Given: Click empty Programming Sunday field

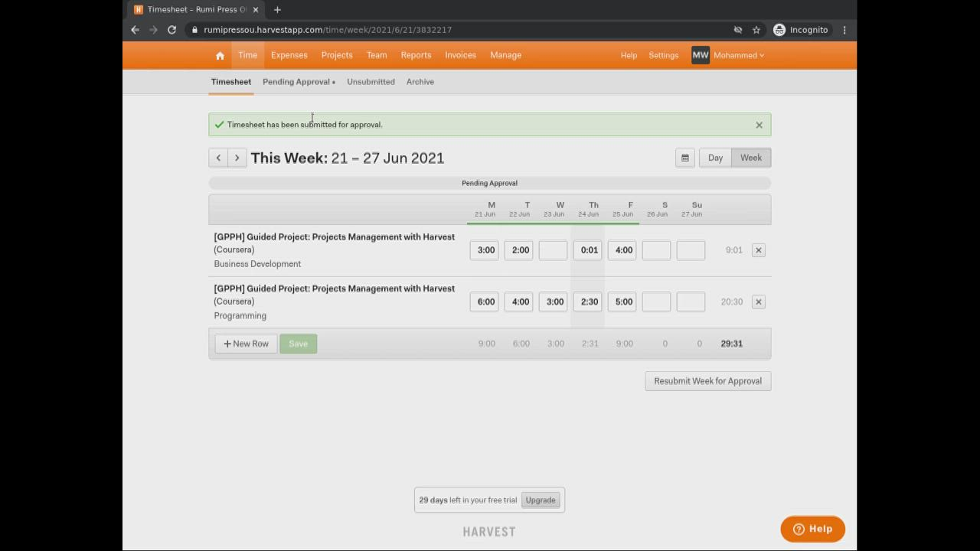Looking at the screenshot, I should pyautogui.click(x=691, y=302).
